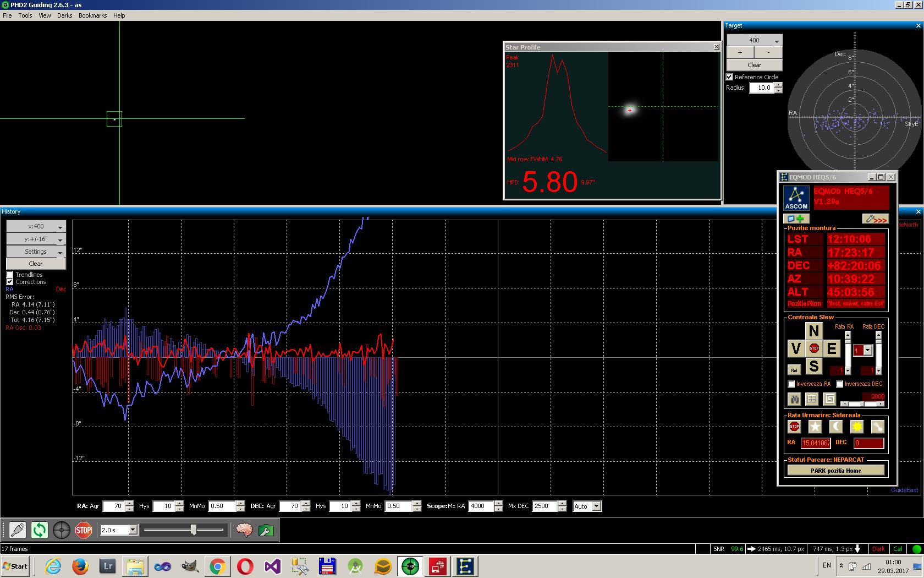Open GIMP from the taskbar
Image resolution: width=924 pixels, height=578 pixels.
point(190,566)
